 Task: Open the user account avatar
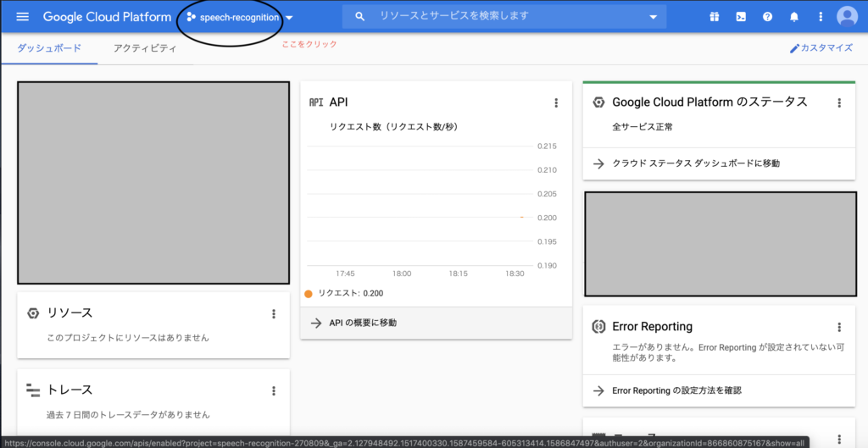pos(847,17)
